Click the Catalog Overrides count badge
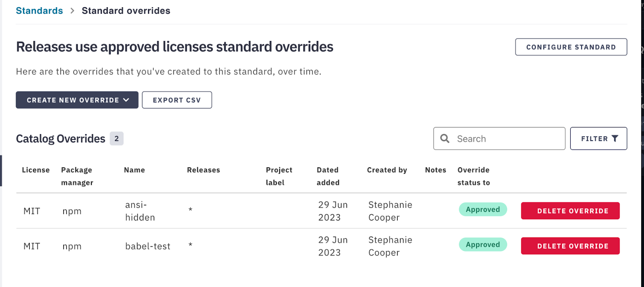Viewport: 644px width, 287px height. pos(117,139)
